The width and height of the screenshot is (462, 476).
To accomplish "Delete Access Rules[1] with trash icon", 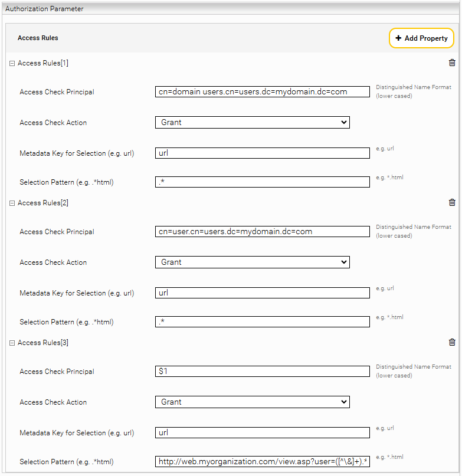I will click(x=452, y=63).
